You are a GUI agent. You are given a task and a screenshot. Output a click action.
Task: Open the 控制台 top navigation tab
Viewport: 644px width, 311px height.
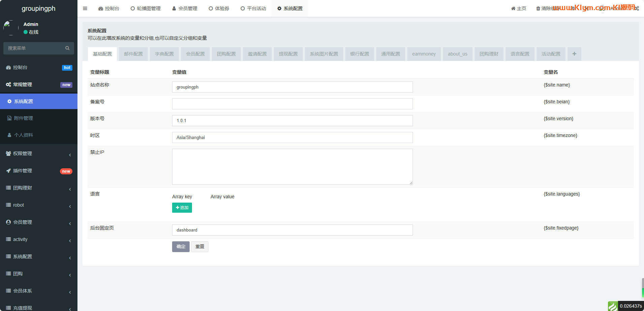click(x=109, y=8)
